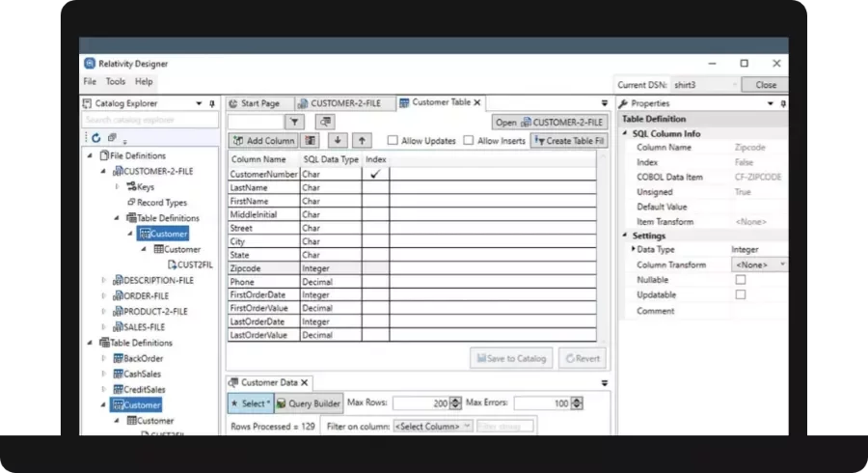Click the icon to the right of the filter button

click(x=325, y=122)
